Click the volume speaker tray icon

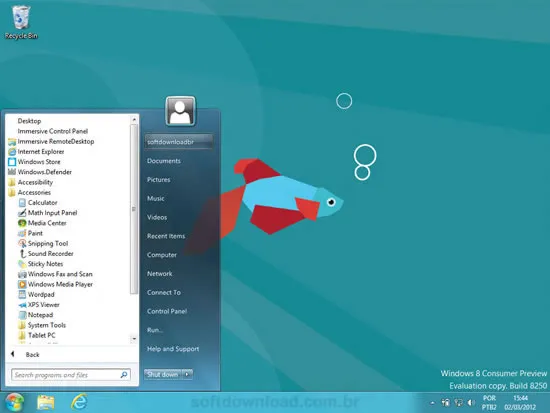pyautogui.click(x=471, y=402)
